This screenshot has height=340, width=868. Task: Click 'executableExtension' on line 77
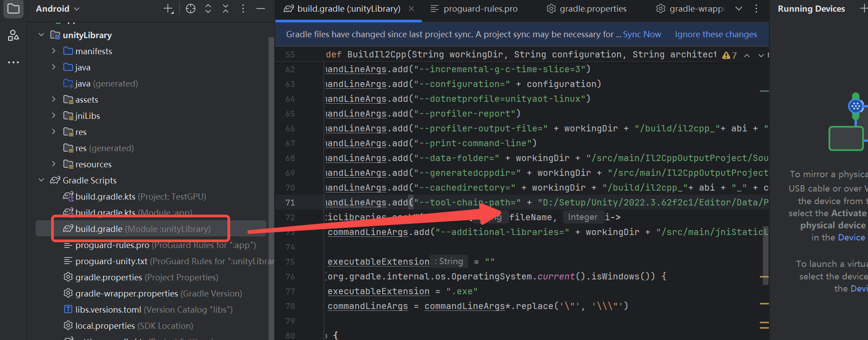pyautogui.click(x=379, y=291)
